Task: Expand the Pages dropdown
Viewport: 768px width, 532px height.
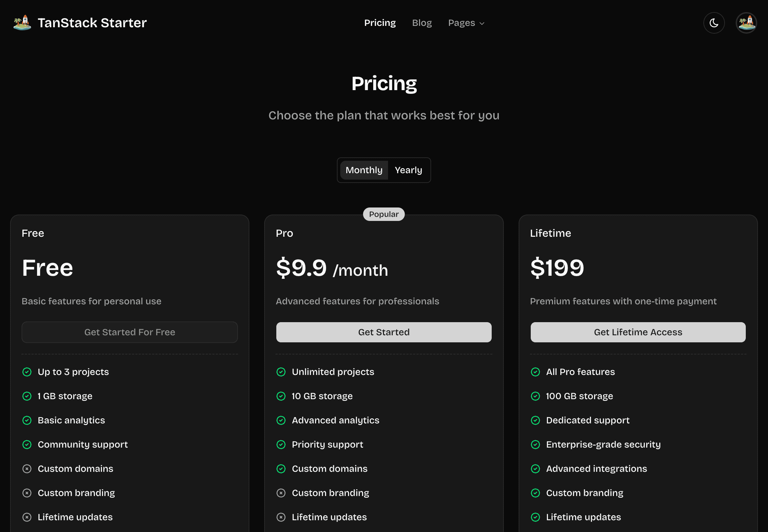Action: click(x=466, y=23)
